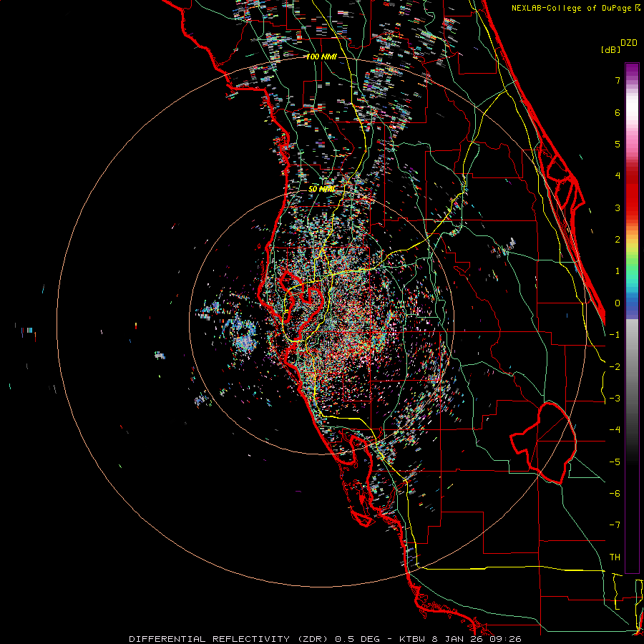This screenshot has height=644, width=644.
Task: Click the 1 value on color scale
Action: tap(618, 271)
